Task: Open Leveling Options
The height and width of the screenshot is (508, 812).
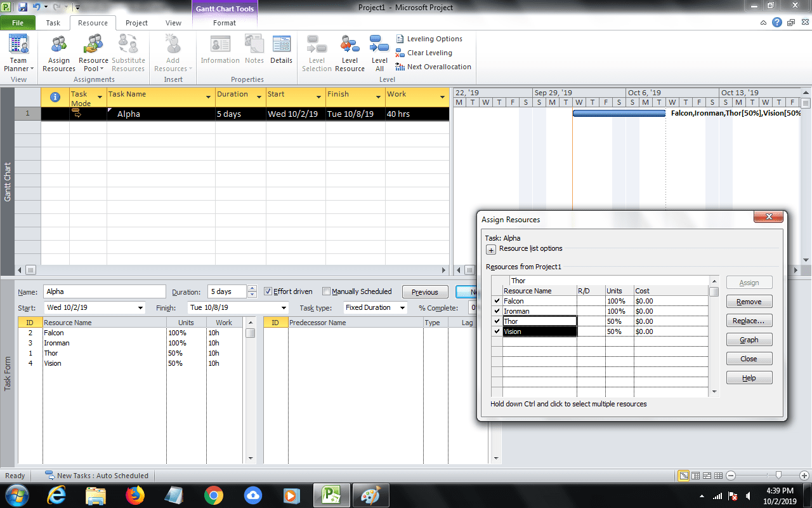Action: (429, 39)
